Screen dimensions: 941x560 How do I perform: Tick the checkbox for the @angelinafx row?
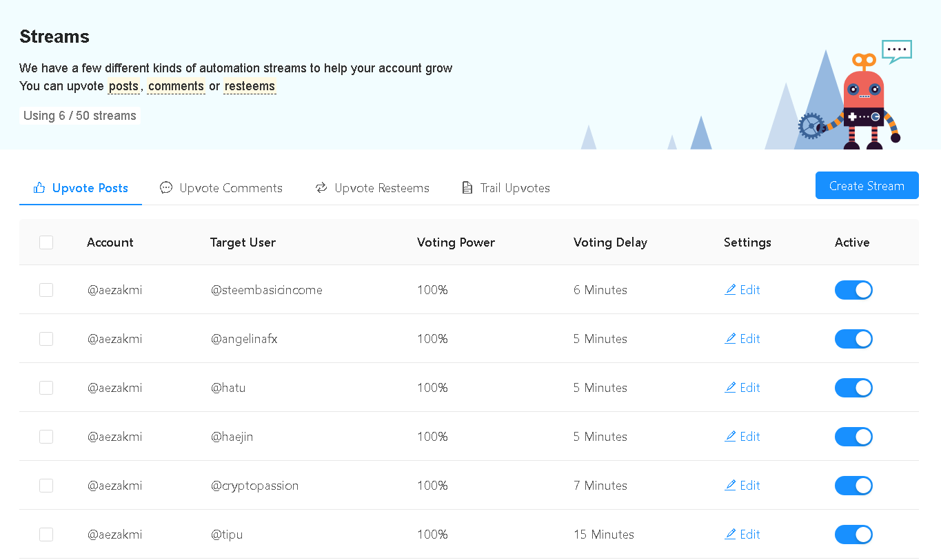pos(46,339)
